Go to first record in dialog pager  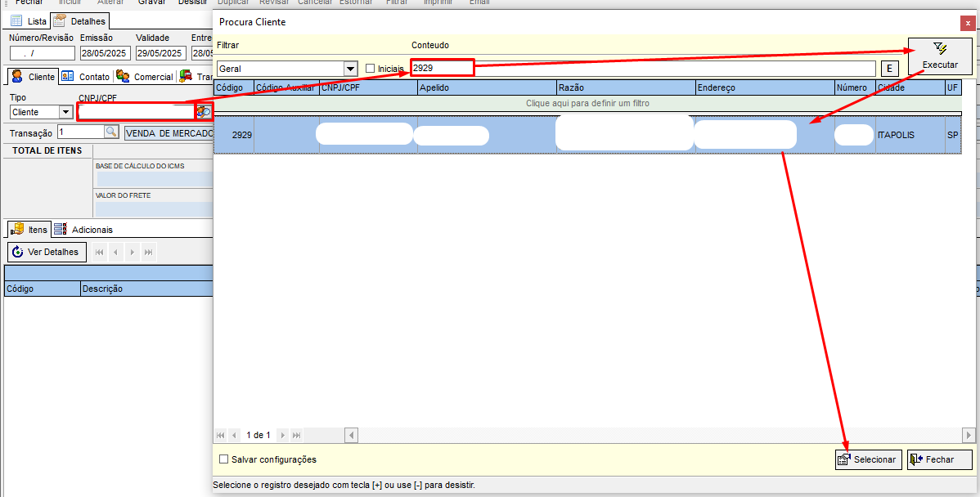click(220, 436)
